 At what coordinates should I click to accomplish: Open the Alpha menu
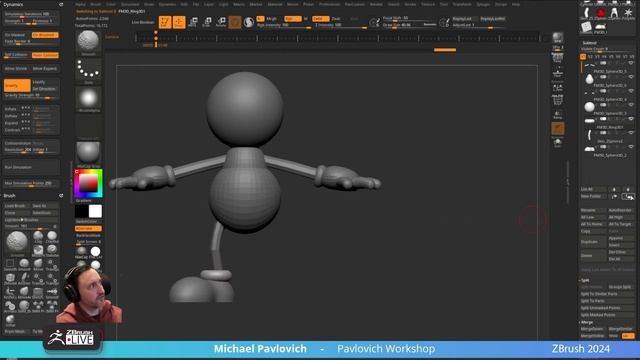(80, 4)
